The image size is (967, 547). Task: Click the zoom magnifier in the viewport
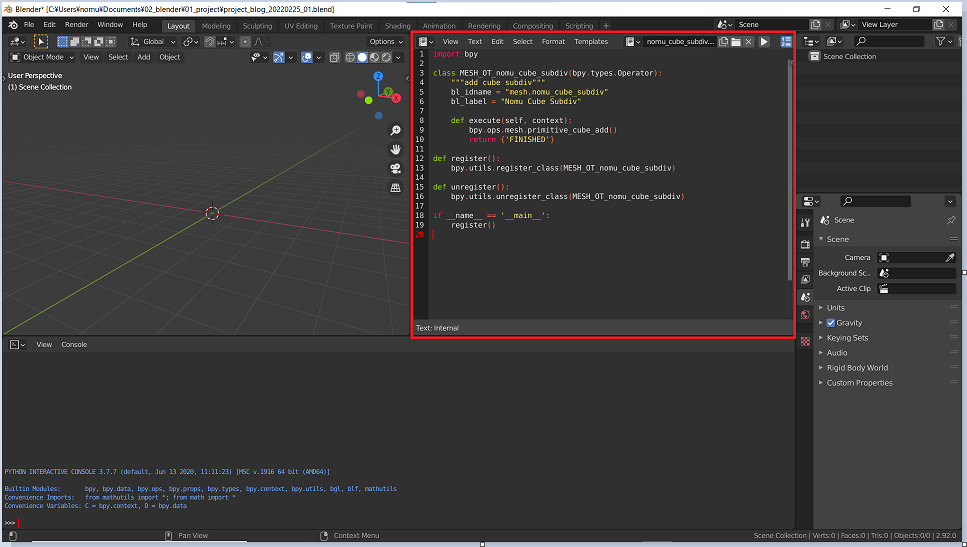[x=395, y=131]
